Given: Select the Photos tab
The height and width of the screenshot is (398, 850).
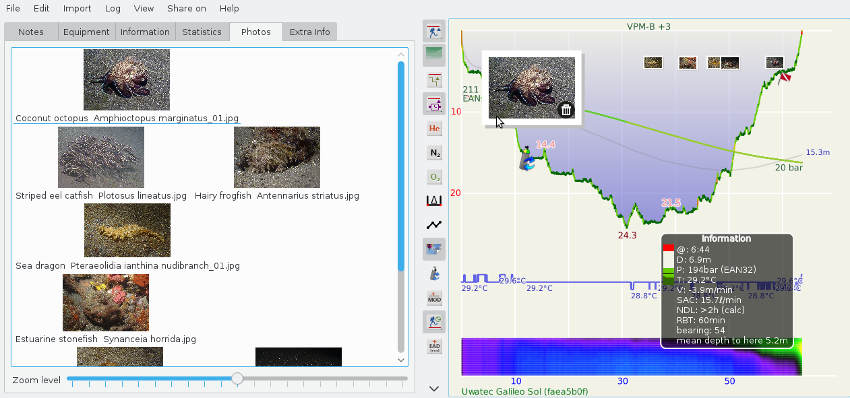Looking at the screenshot, I should click(256, 32).
